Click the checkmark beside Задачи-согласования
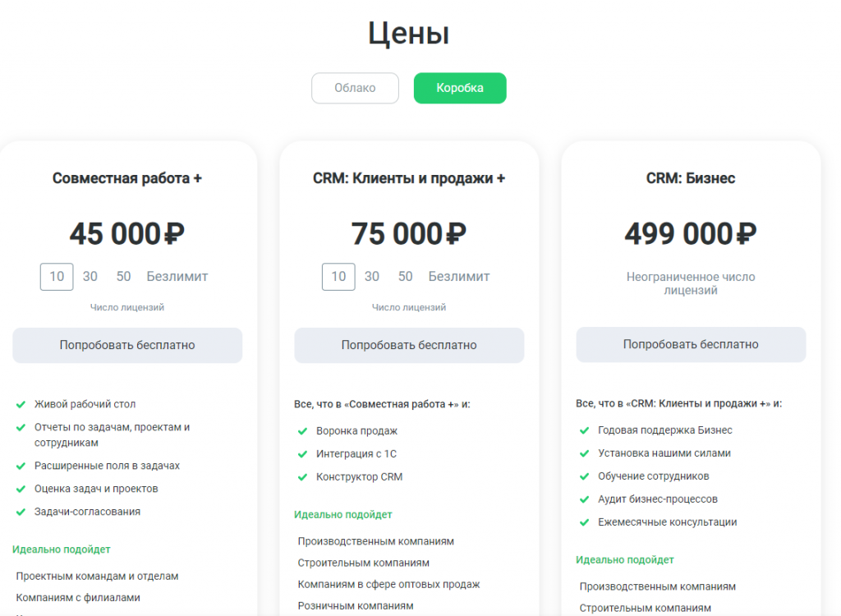Screen dimensions: 841x616 (x=21, y=513)
